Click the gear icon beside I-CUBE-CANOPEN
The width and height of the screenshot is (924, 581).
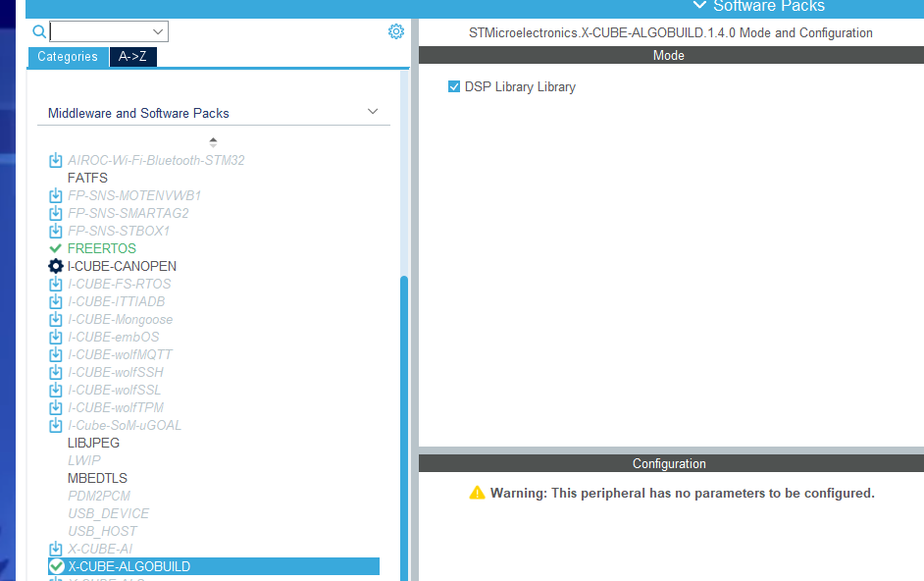point(55,266)
